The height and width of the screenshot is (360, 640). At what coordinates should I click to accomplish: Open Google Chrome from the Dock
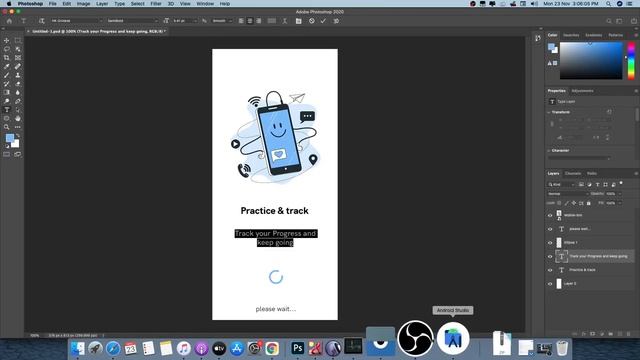pos(272,348)
